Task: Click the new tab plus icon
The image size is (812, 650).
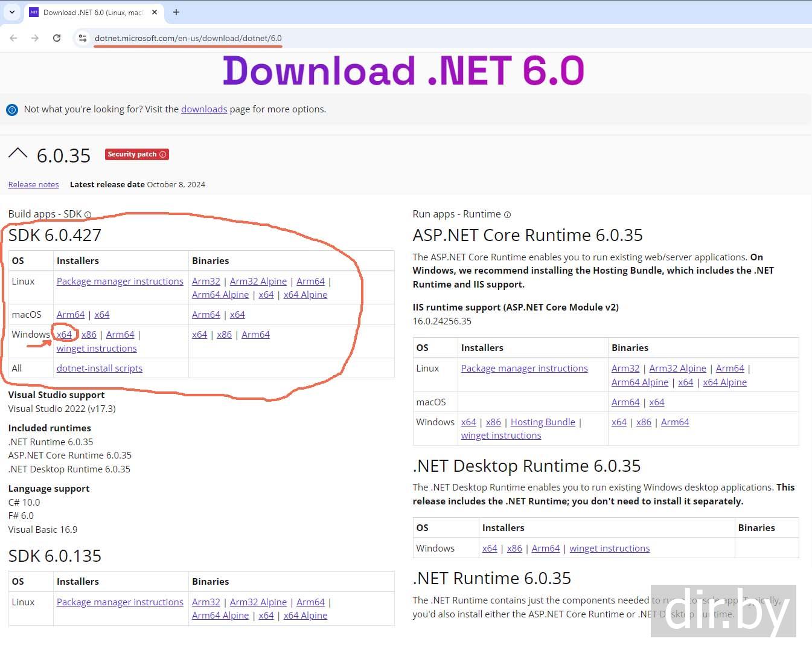Action: [x=176, y=12]
